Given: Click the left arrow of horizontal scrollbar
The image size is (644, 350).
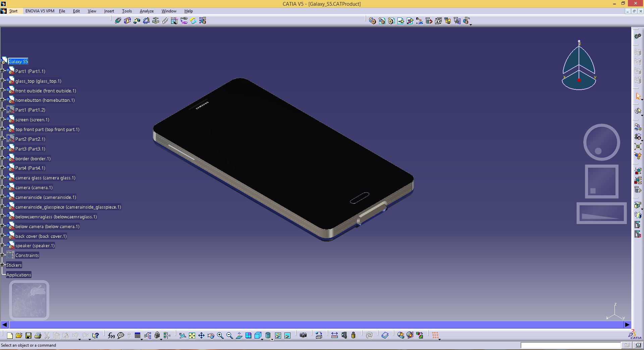Looking at the screenshot, I should 4,324.
